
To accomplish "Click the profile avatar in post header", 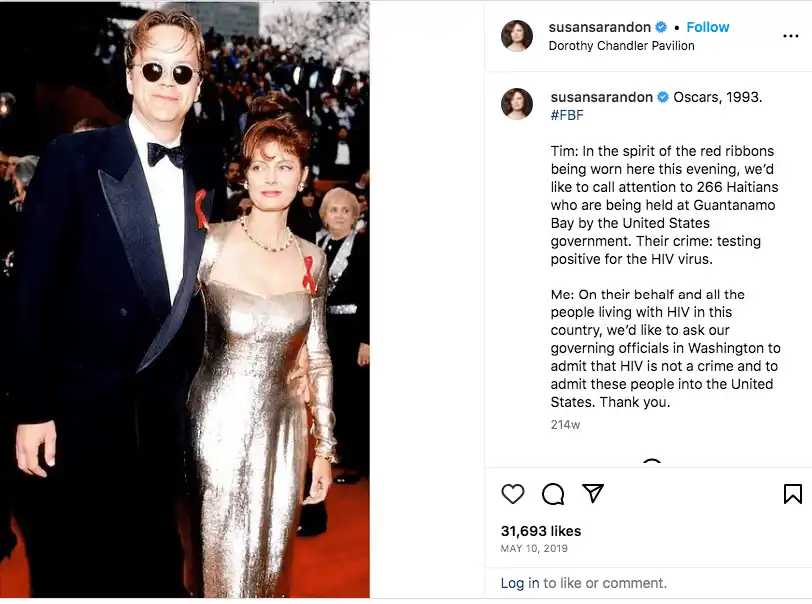I will tap(517, 35).
